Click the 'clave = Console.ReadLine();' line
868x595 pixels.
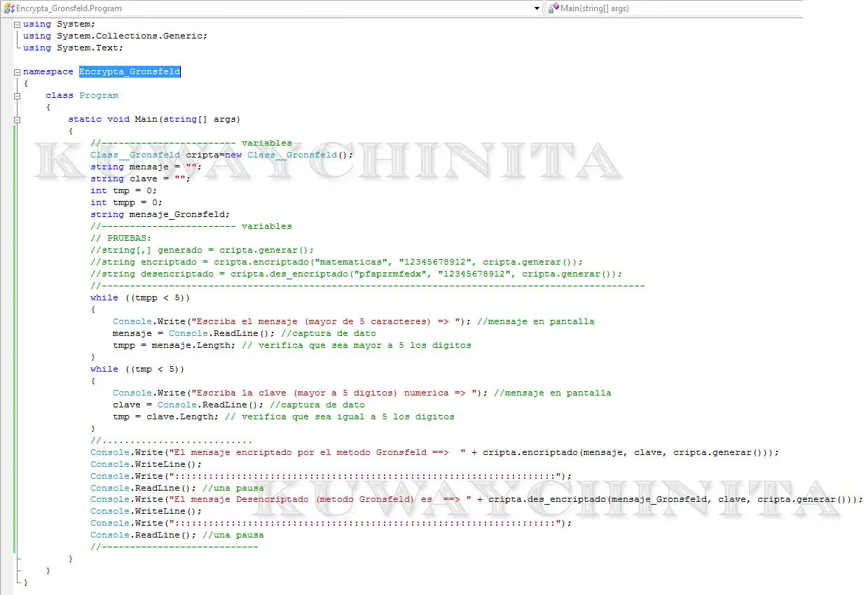tap(239, 405)
